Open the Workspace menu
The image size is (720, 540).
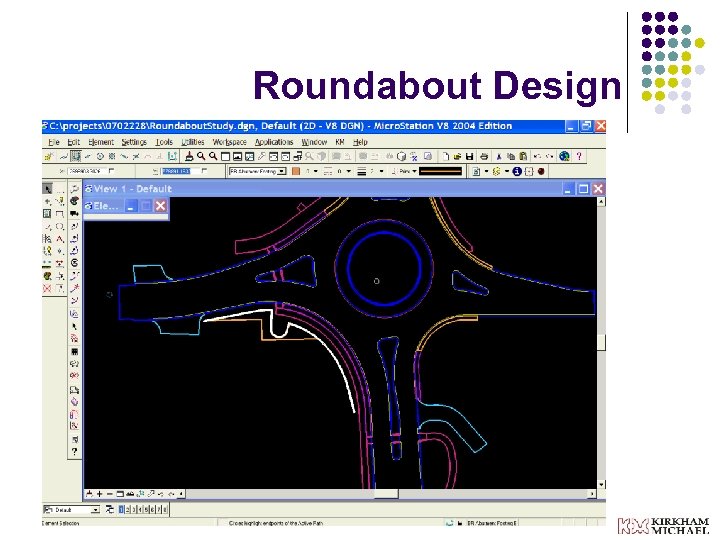tap(230, 142)
